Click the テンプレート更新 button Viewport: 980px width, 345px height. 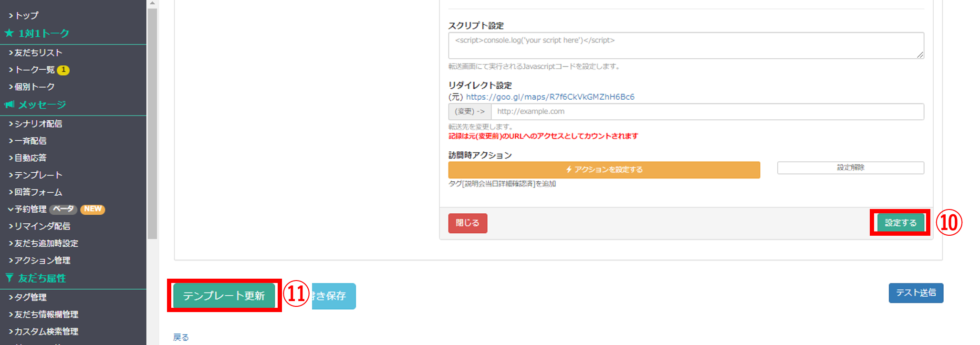[x=224, y=296]
